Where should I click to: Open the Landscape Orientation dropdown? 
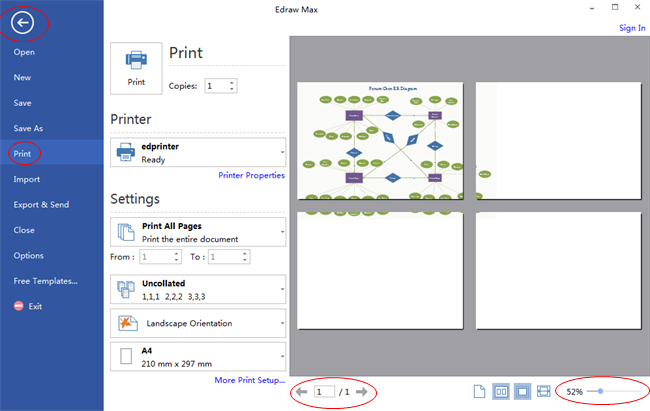pos(284,323)
